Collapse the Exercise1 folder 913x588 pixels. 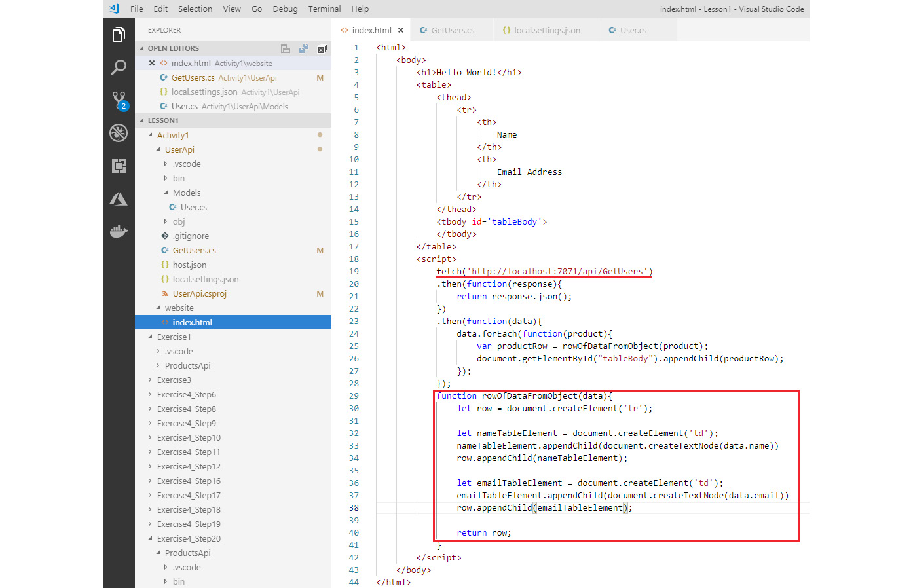click(x=151, y=337)
